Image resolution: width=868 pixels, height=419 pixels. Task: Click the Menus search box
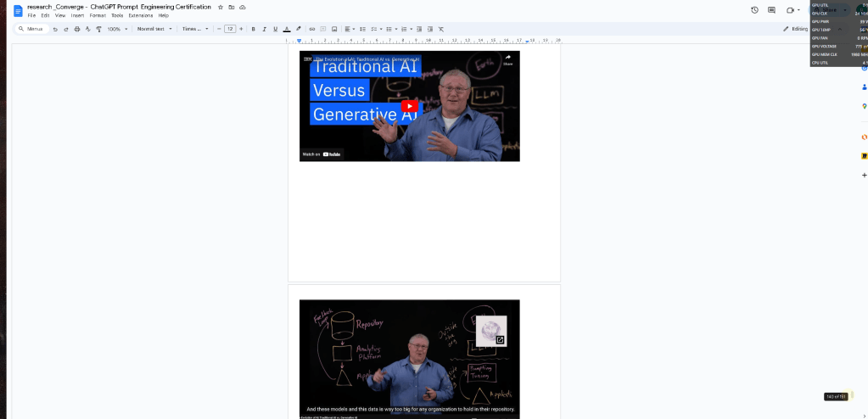tap(32, 29)
